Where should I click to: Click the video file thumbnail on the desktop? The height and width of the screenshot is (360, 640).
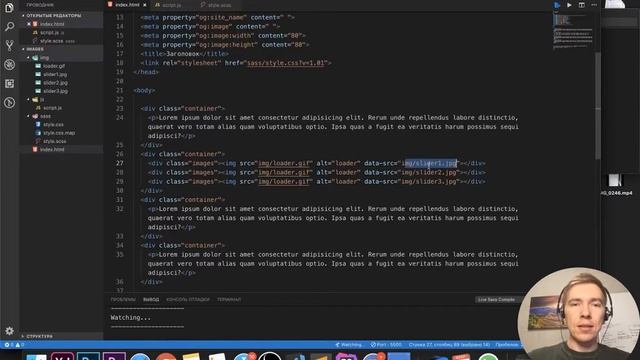tap(615, 180)
